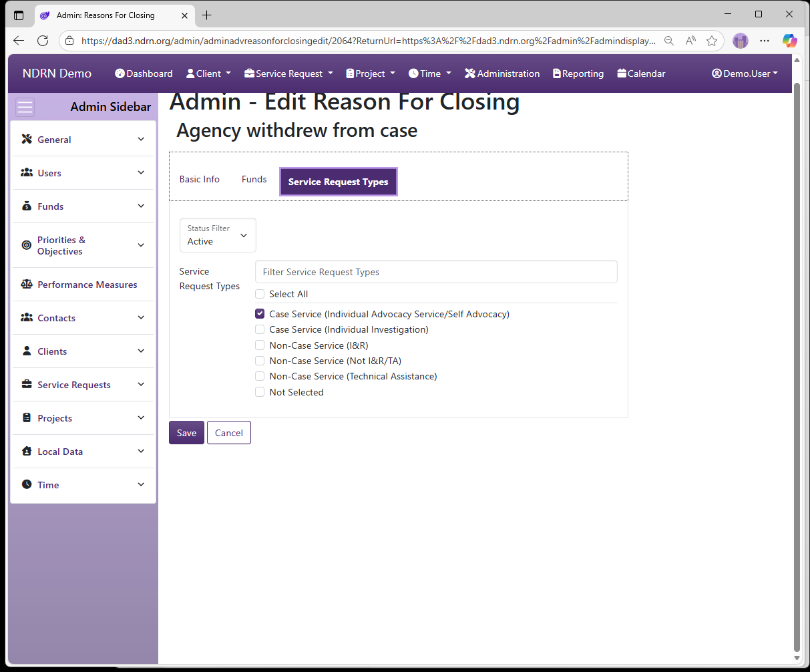The image size is (810, 672).
Task: Open browser settings and more ellipsis
Action: (x=765, y=41)
